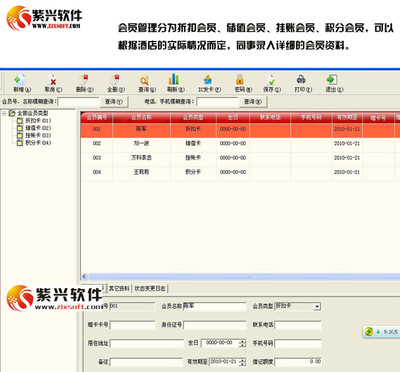
Task: Click the horizontal scrollbar under member table
Action: [241, 276]
